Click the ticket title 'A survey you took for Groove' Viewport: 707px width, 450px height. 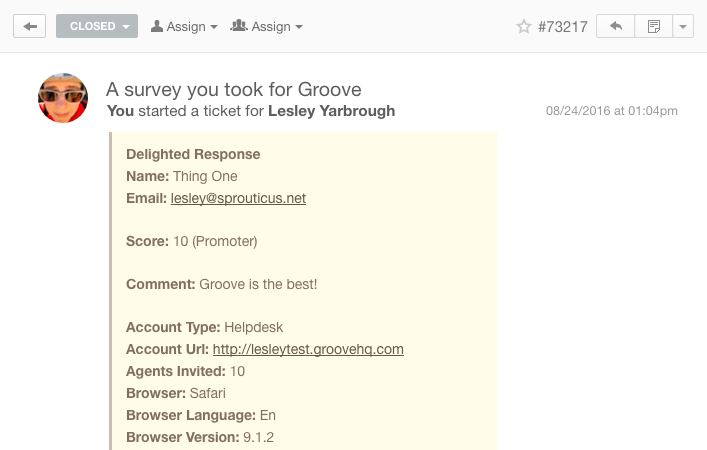coord(234,89)
